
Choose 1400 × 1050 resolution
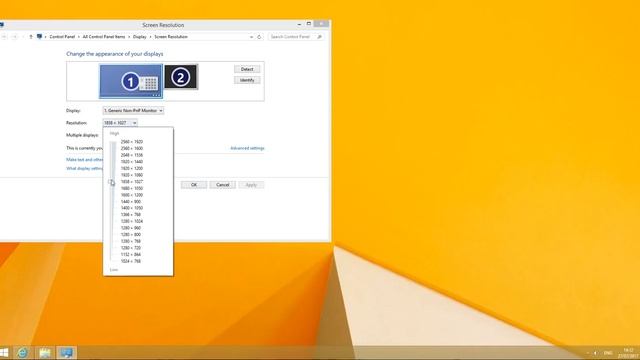coord(131,208)
